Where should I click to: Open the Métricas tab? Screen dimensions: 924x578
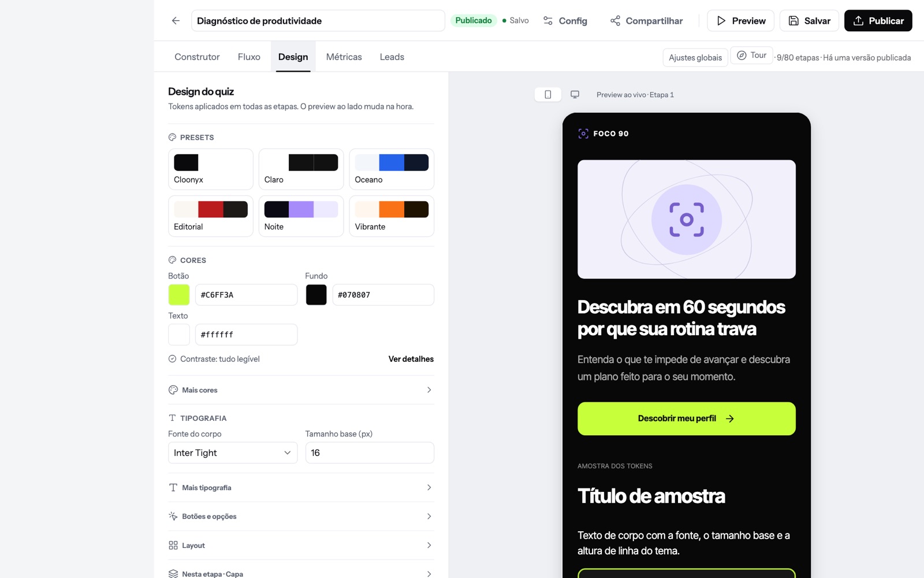pos(344,57)
